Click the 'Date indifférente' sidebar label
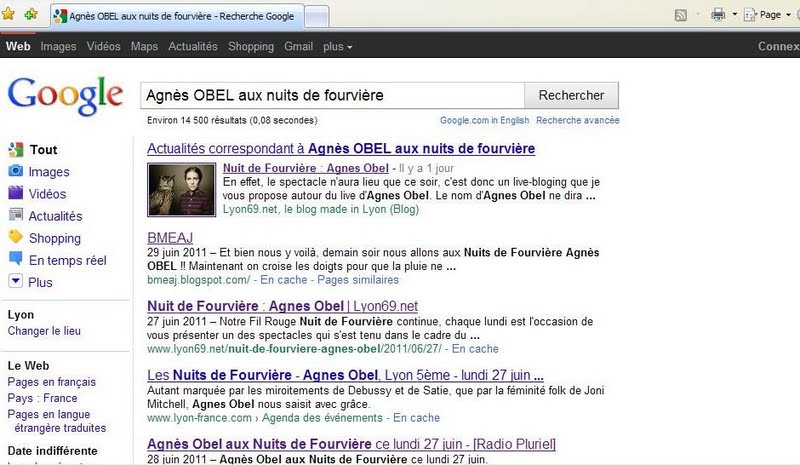The width and height of the screenshot is (800, 465). click(53, 451)
